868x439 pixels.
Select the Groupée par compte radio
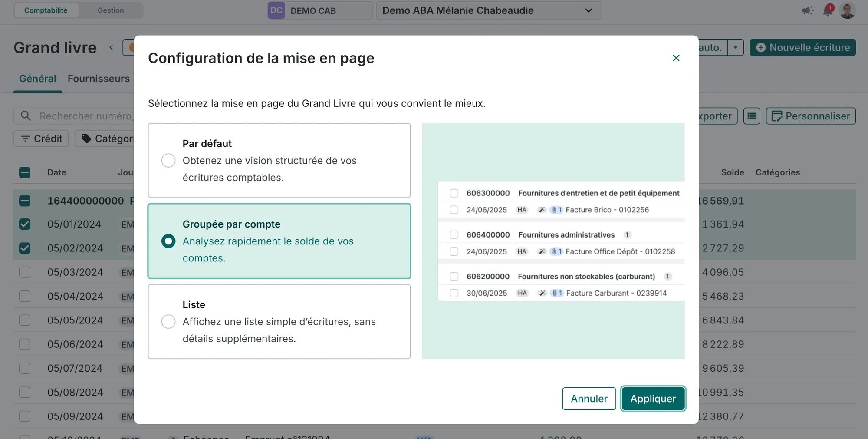tap(168, 241)
